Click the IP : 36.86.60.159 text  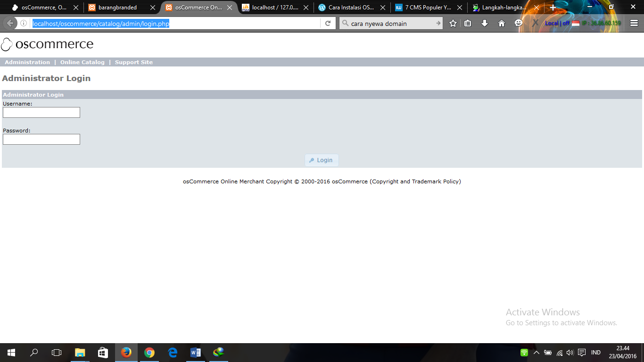pos(601,23)
